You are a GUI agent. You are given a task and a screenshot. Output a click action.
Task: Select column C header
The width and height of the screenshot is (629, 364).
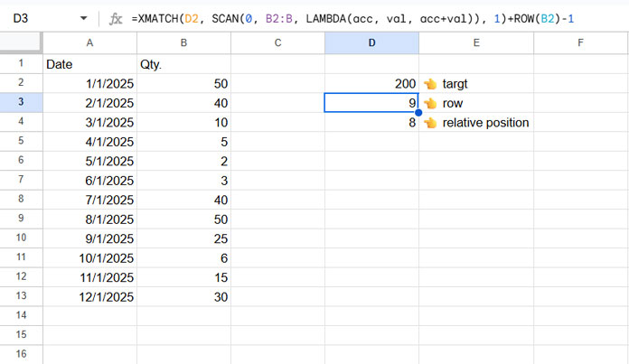click(277, 42)
